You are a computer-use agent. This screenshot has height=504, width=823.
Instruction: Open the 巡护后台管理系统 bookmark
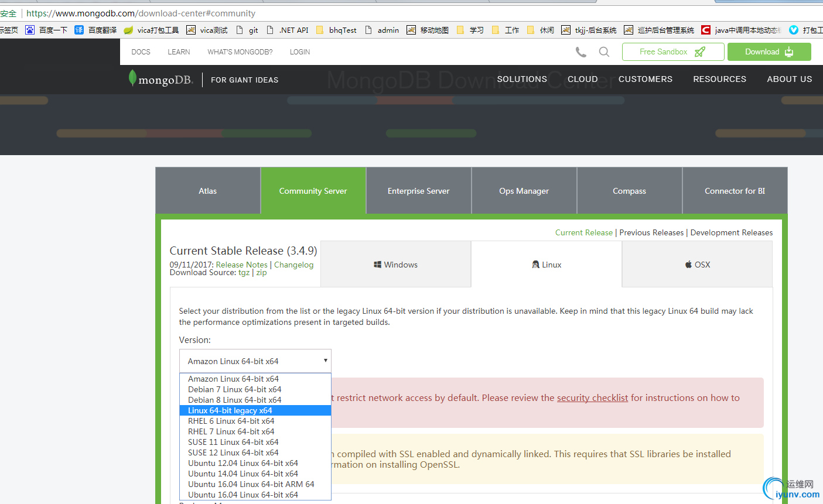659,30
